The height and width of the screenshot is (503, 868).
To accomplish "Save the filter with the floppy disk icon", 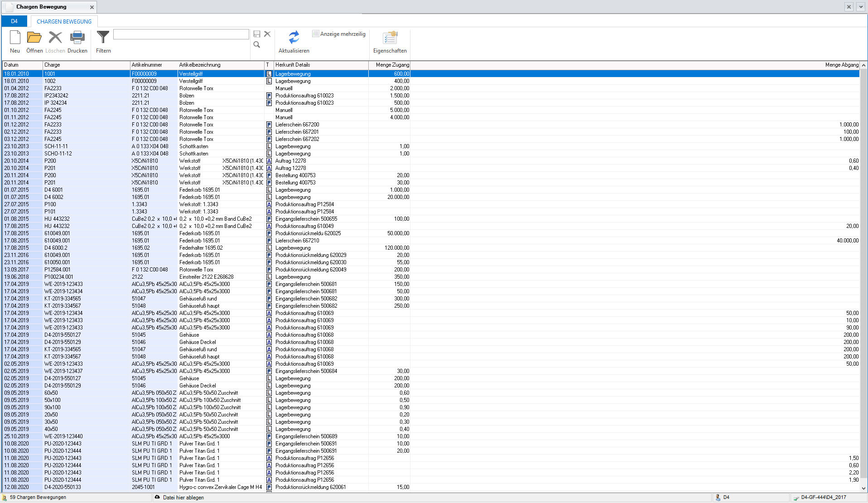I will [257, 34].
